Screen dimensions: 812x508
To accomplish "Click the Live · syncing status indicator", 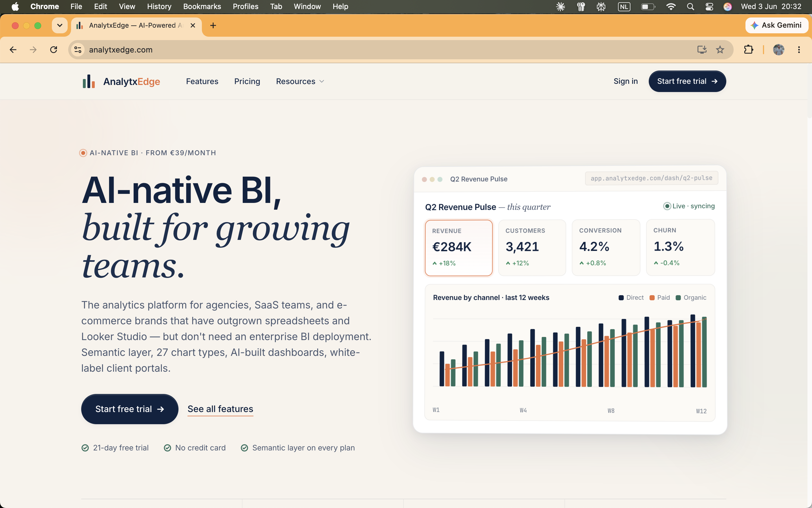I will (689, 206).
